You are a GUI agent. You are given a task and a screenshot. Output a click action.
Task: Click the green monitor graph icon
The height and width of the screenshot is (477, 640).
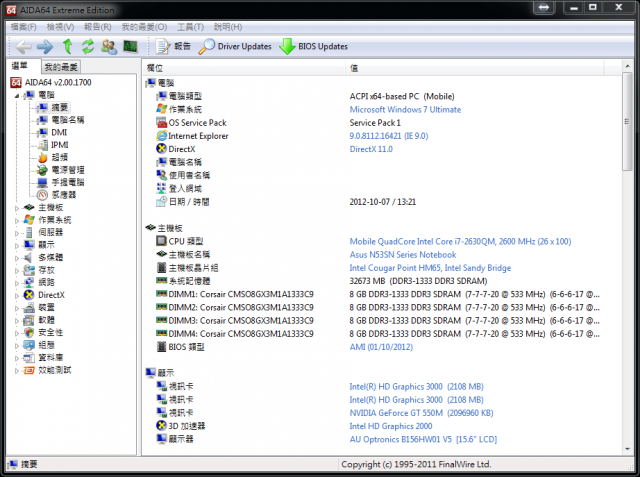pyautogui.click(x=130, y=47)
